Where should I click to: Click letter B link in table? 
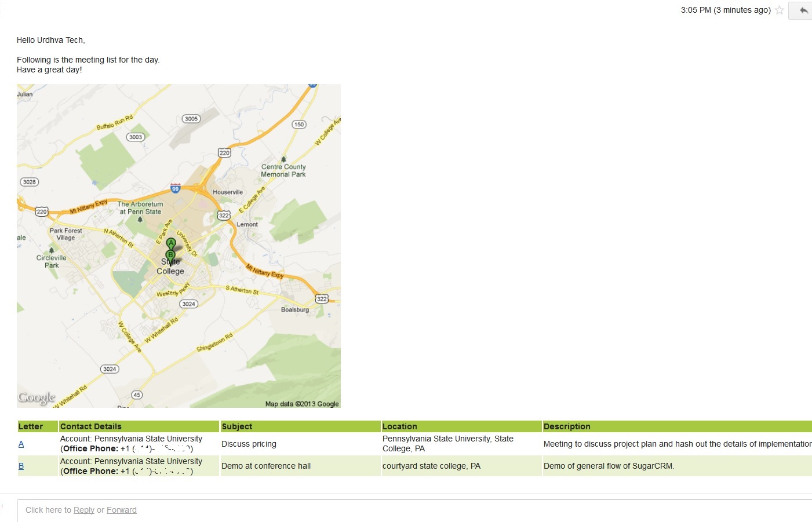[x=21, y=466]
